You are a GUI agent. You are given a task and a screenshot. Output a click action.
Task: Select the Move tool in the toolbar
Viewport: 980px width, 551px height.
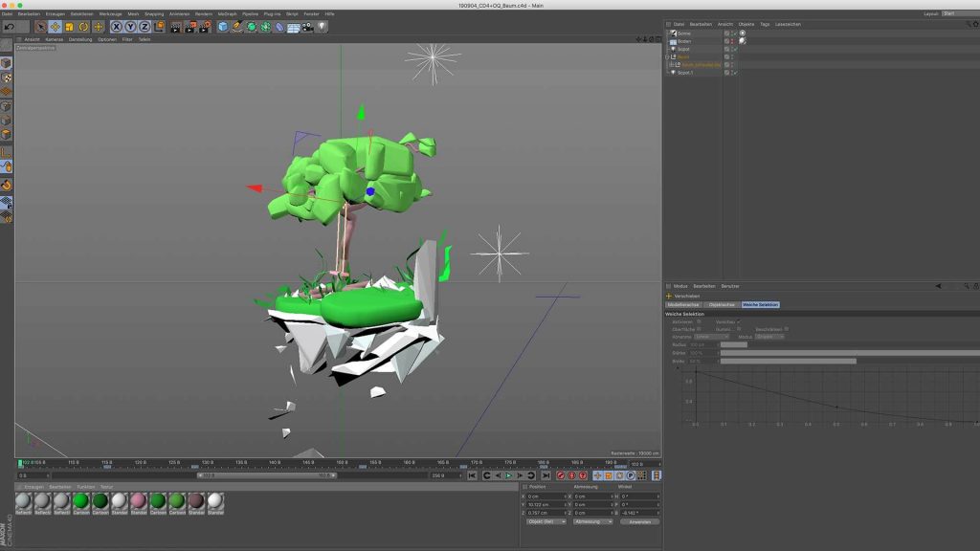pyautogui.click(x=54, y=29)
